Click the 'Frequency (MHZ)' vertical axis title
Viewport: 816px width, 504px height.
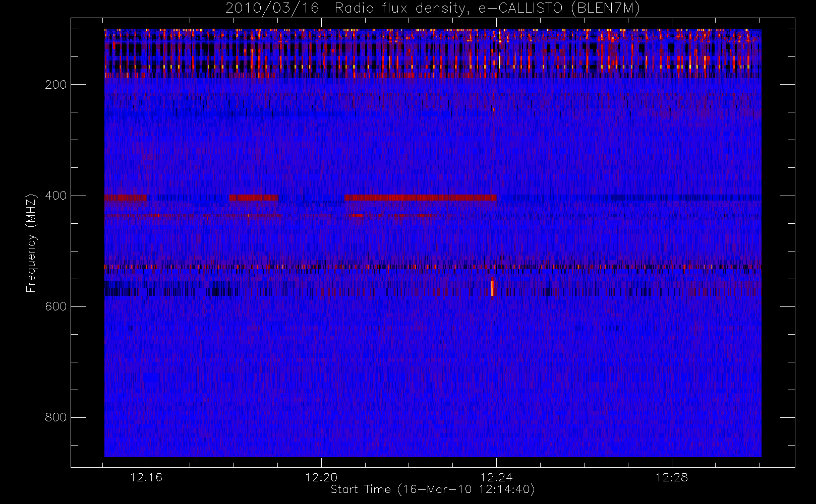coord(31,243)
